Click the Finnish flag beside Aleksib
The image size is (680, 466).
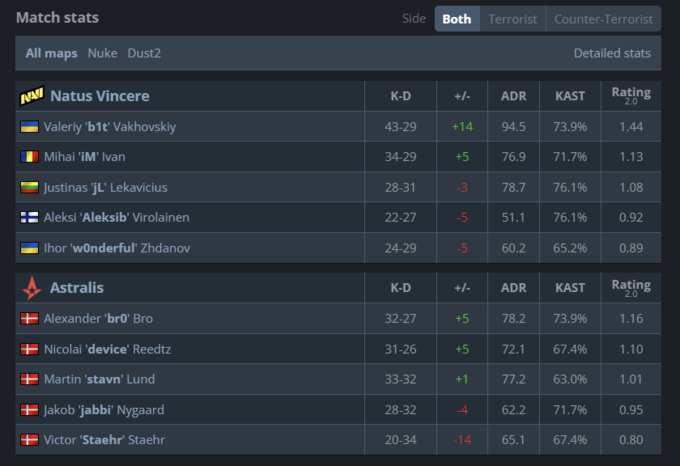click(x=29, y=217)
